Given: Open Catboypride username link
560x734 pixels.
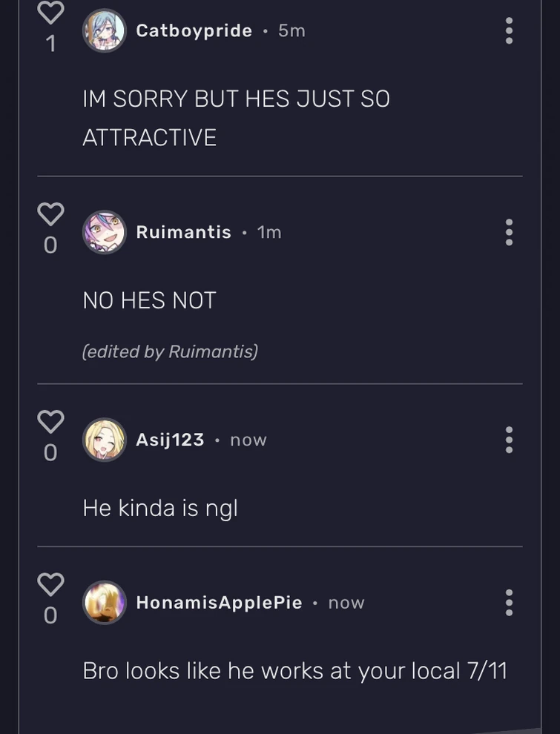Looking at the screenshot, I should (194, 31).
